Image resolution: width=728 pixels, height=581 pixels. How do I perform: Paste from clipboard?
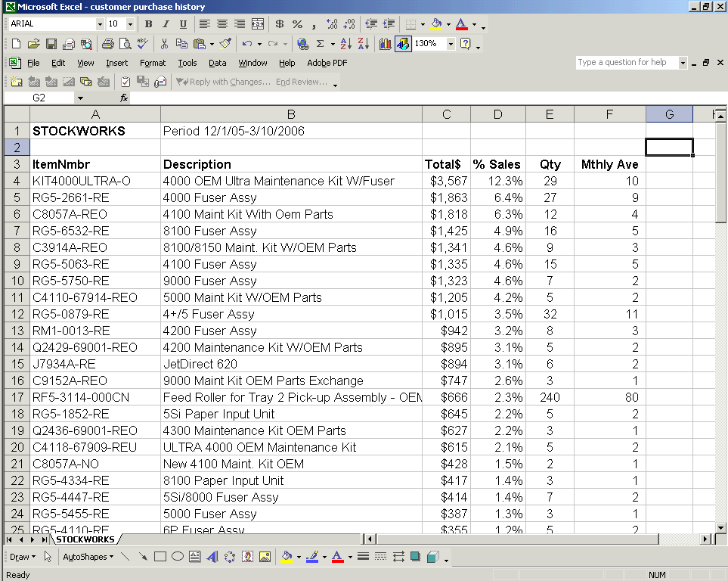pos(199,44)
